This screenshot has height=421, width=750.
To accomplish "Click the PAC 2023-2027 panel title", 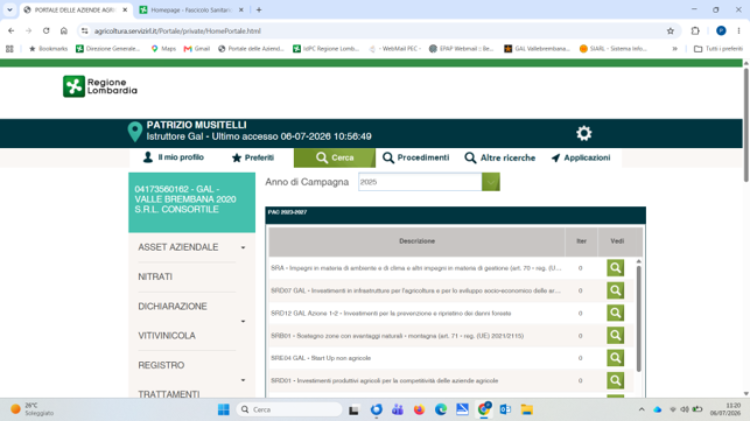I will pos(287,212).
